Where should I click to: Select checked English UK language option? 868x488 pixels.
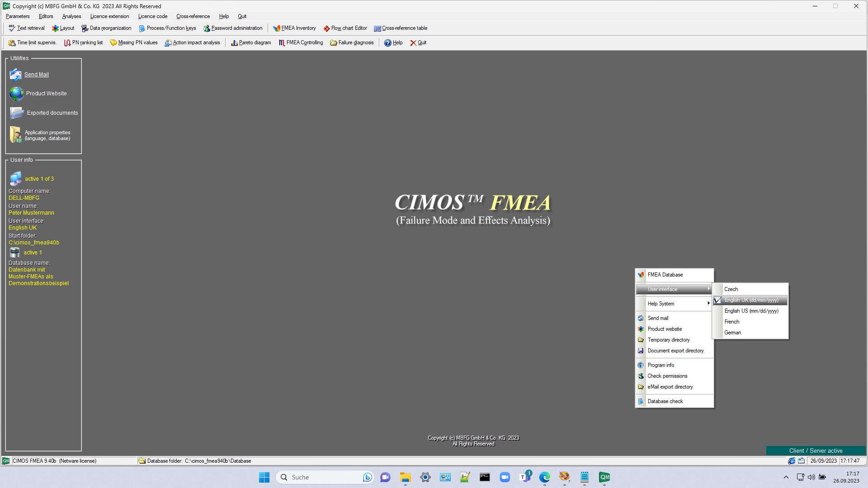751,300
